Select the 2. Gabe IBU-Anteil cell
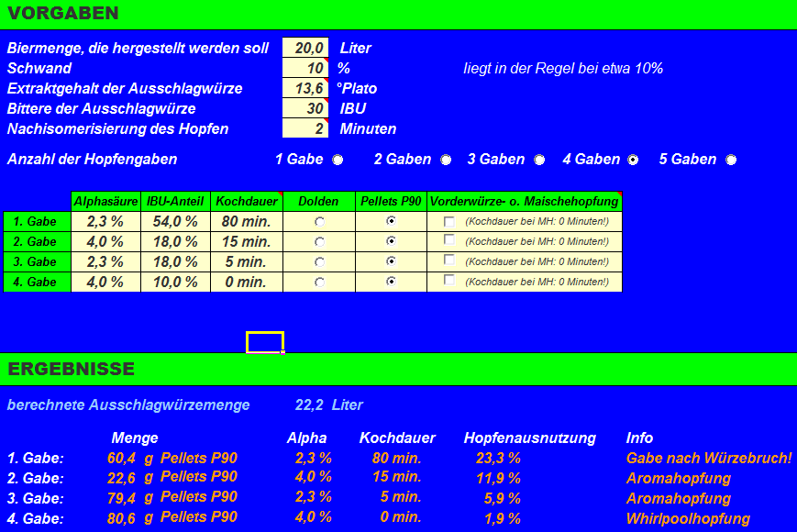 point(175,241)
